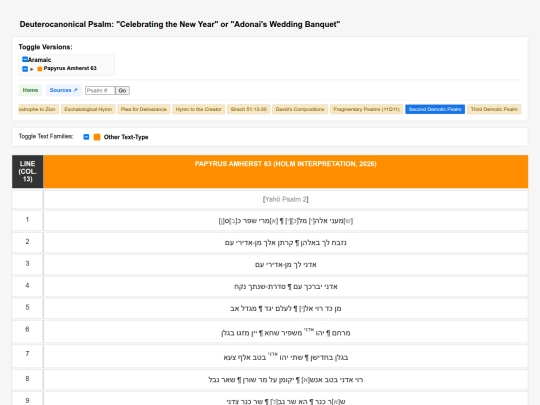Image resolution: width=540 pixels, height=405 pixels.
Task: Click the Hebrew text in line 3
Action: tap(285, 264)
